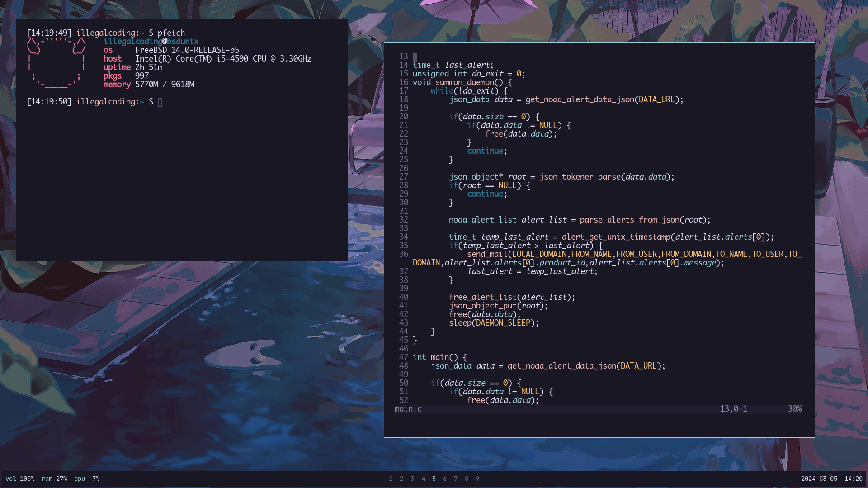Switch to workspace 9
The height and width of the screenshot is (488, 868).
coord(477,479)
